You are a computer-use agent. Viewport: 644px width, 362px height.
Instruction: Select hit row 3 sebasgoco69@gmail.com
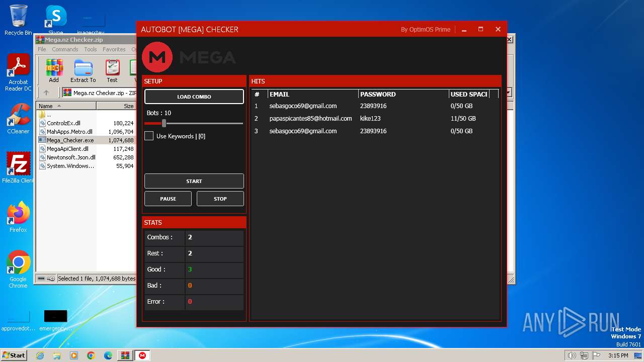(375, 131)
